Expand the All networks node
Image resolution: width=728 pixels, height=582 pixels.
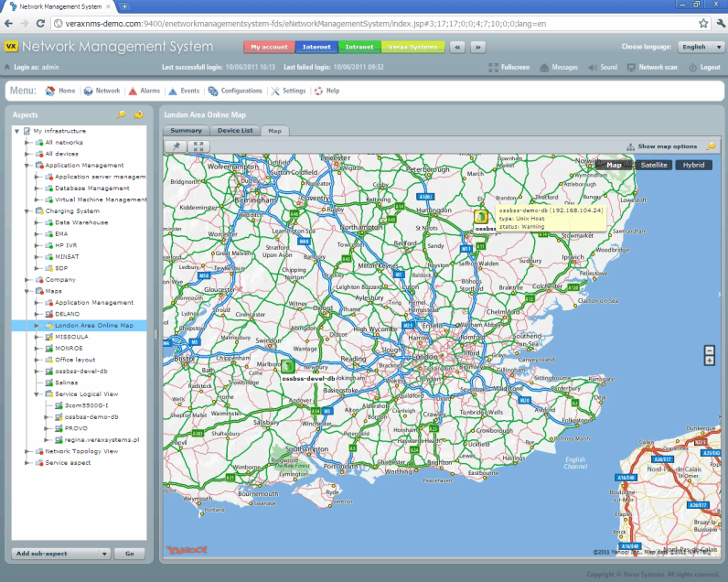click(x=27, y=143)
